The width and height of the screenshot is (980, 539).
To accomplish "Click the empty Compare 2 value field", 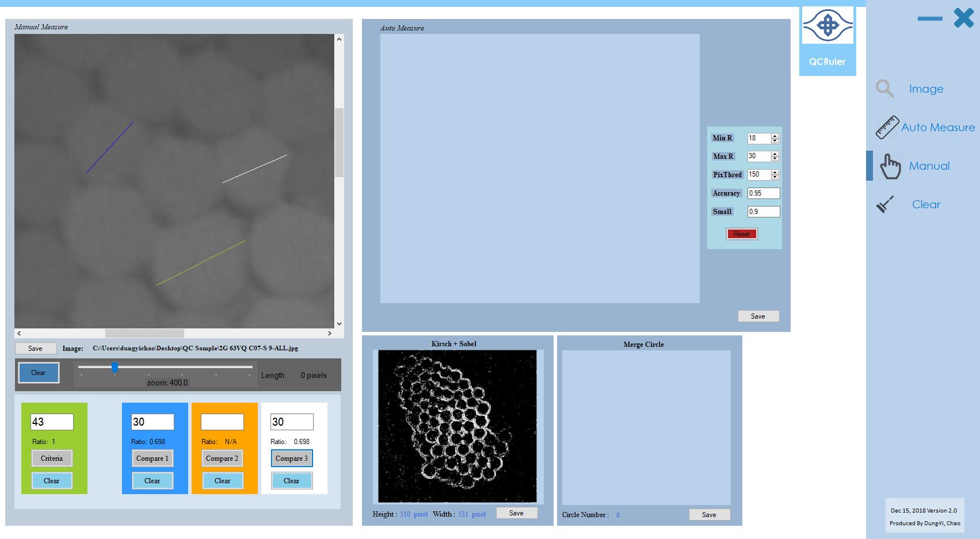I will click(222, 422).
